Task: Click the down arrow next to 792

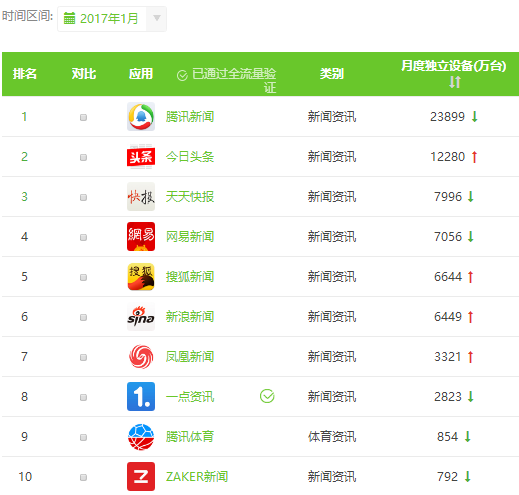Action: pos(467,477)
